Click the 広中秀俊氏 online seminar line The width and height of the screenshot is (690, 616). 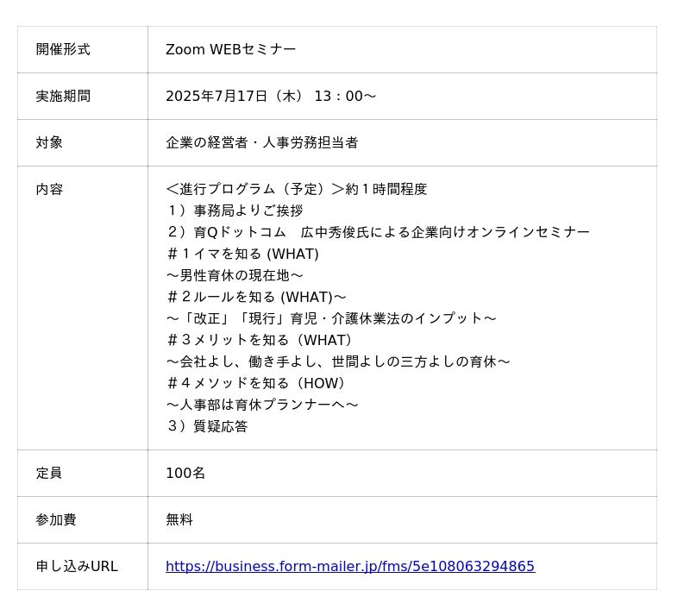pos(378,232)
